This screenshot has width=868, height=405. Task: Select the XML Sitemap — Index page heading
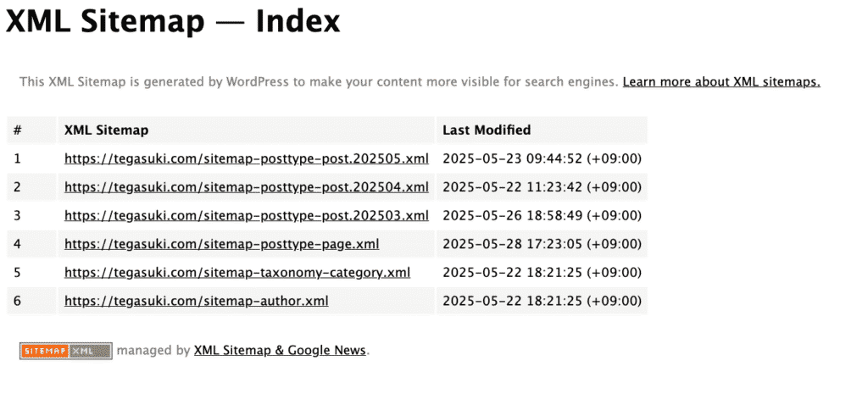pos(173,22)
